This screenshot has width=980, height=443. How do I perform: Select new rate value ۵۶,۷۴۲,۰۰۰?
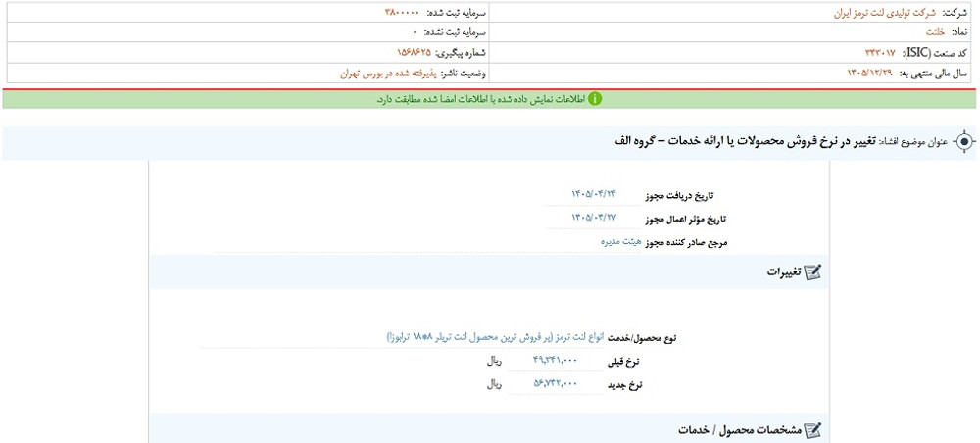(555, 385)
